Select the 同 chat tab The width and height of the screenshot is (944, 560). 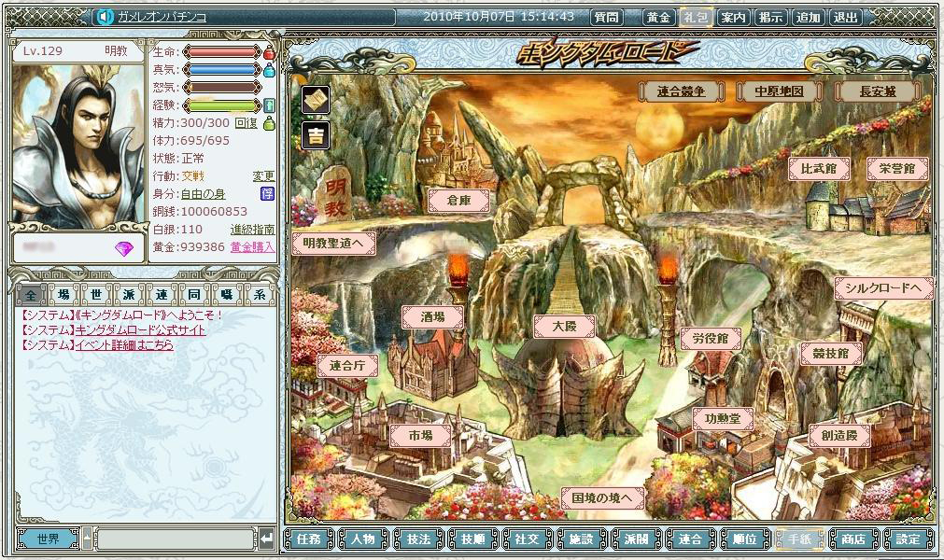[x=194, y=295]
